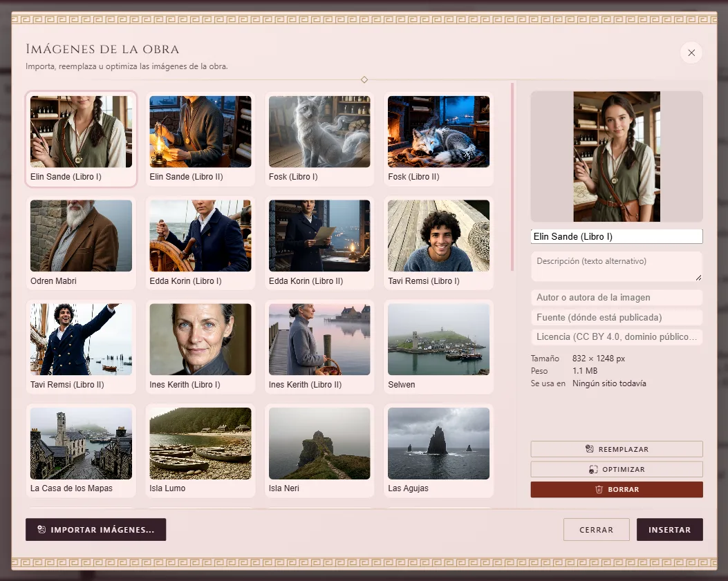This screenshot has height=581, width=728.
Task: Select La Casa de los Mapas thumbnail
Action: coord(82,450)
